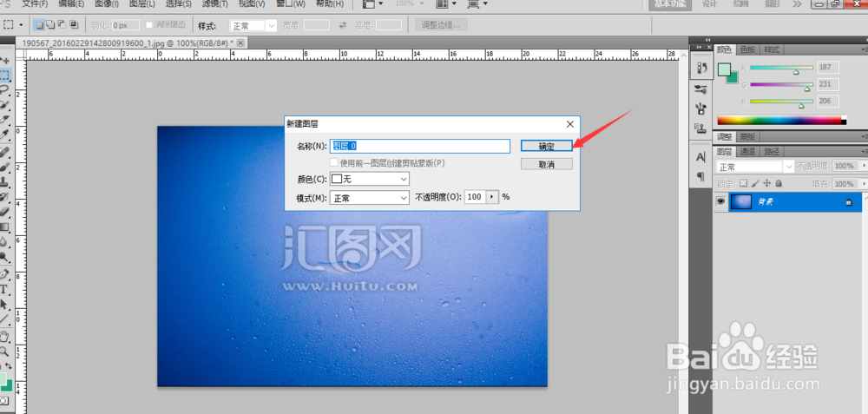Select the Zoom tool
Viewport: 868px width, 414px height.
point(4,351)
